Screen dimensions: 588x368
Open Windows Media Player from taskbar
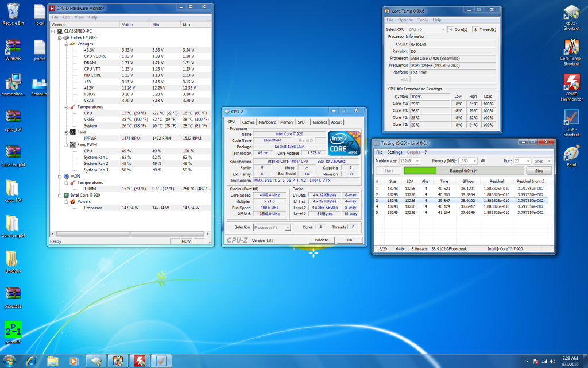click(73, 361)
